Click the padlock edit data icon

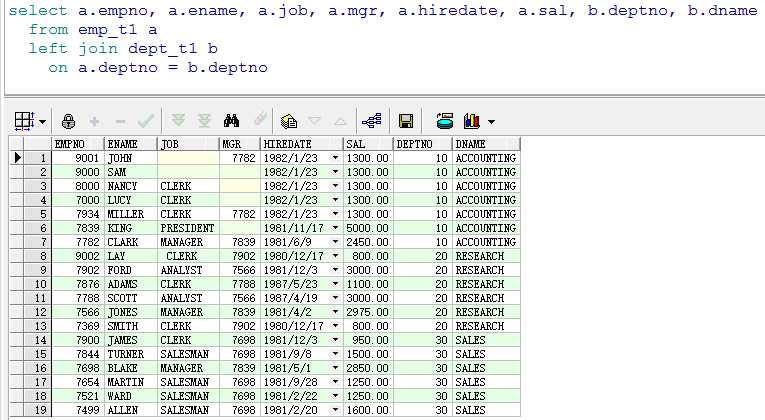click(x=68, y=121)
